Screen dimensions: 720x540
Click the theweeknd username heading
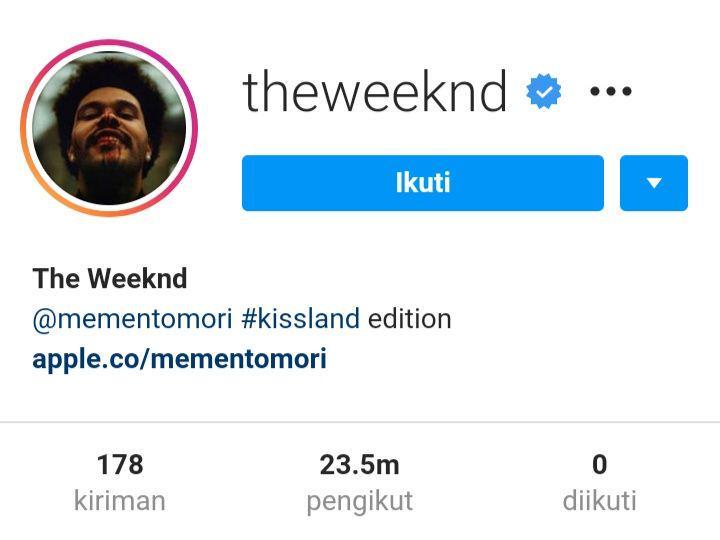[x=375, y=92]
